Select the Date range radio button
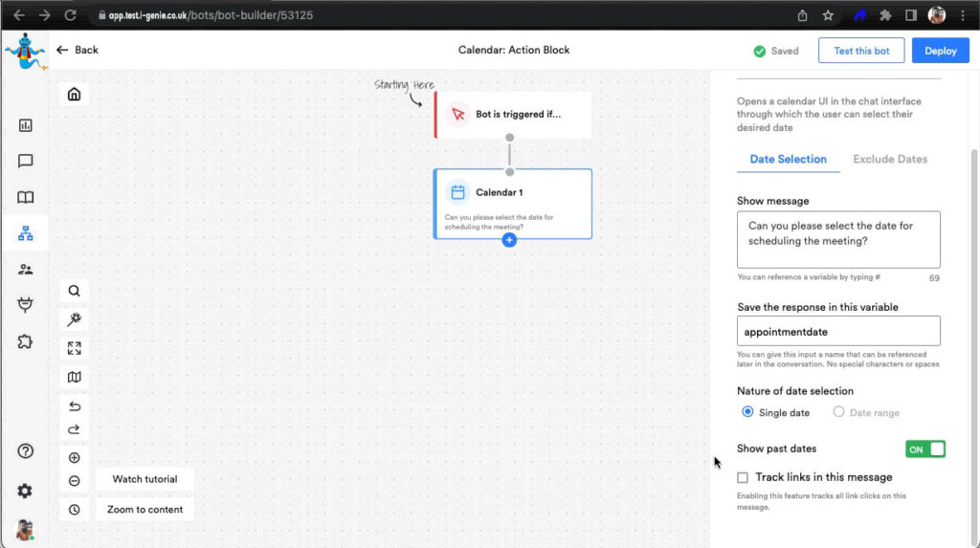Image resolution: width=980 pixels, height=548 pixels. 838,412
